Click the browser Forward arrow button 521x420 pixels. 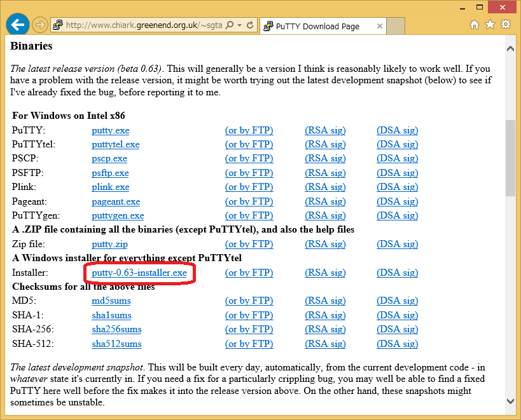tap(40, 25)
